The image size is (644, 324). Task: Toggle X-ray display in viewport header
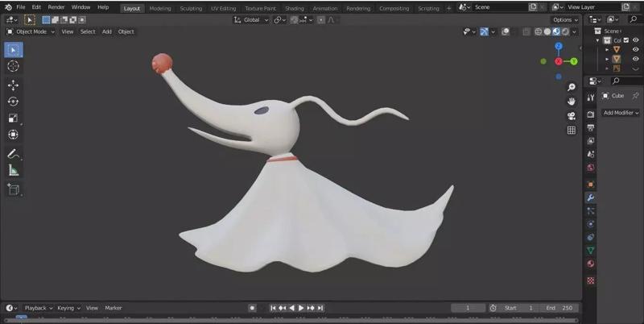pyautogui.click(x=527, y=31)
